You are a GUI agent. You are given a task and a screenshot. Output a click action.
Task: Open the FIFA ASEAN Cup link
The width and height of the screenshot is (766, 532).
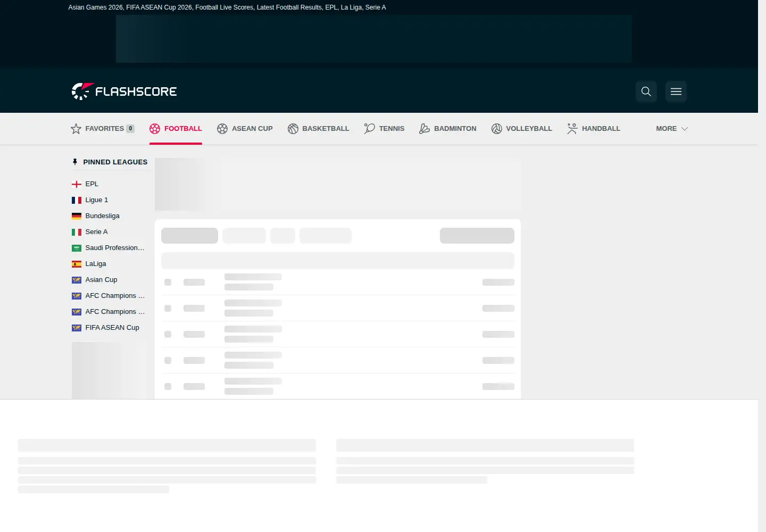click(112, 328)
